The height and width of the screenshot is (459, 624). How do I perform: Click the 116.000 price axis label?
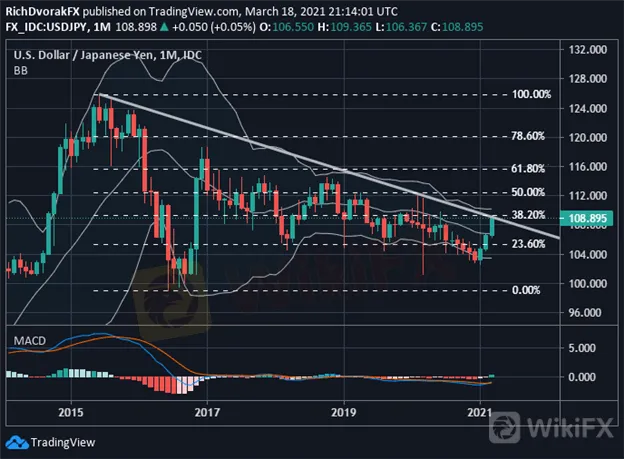tap(588, 167)
